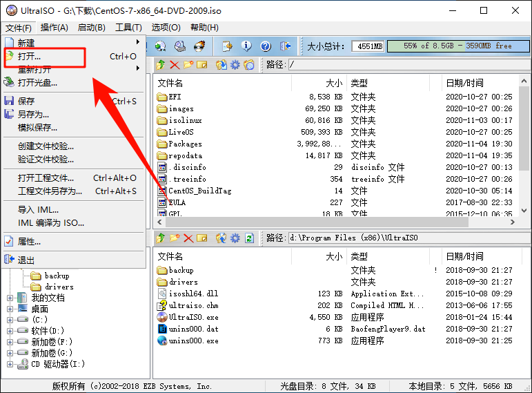Sort ISO pane by 大小 column

[319, 83]
